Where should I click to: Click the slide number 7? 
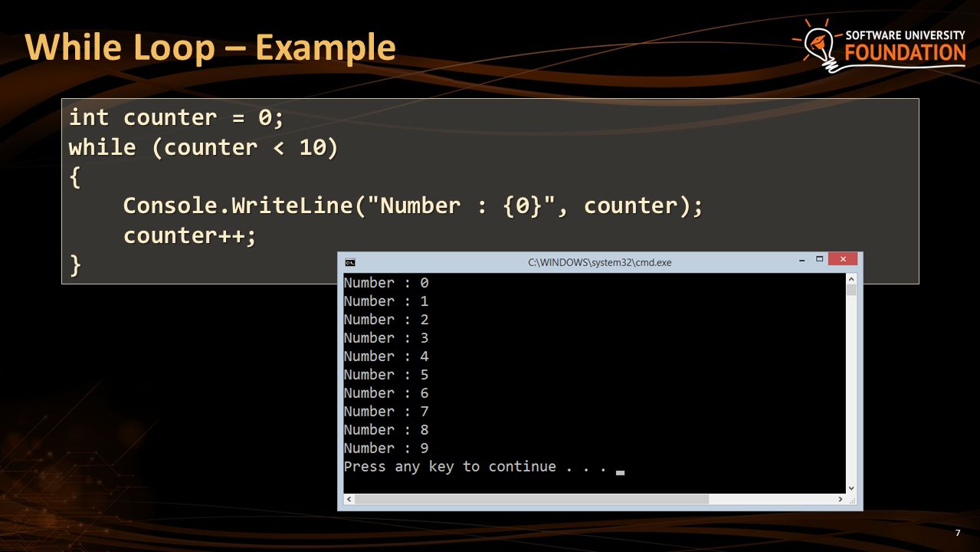958,533
